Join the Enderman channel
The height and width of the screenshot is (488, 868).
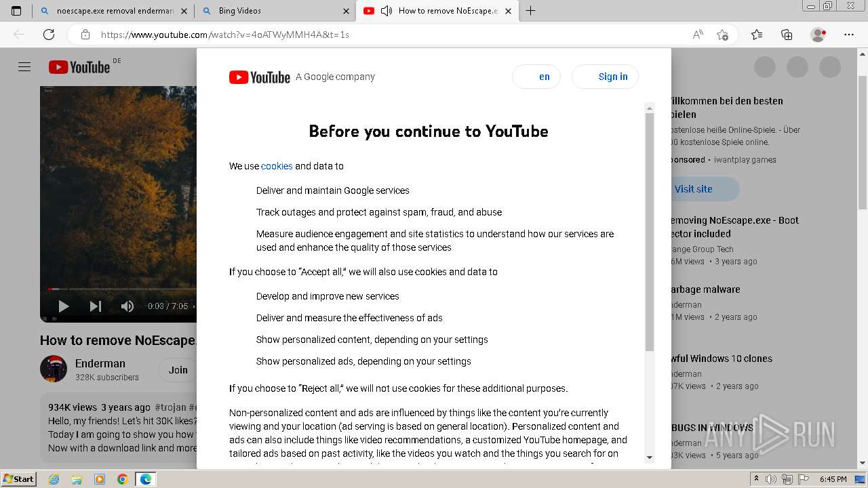point(178,370)
